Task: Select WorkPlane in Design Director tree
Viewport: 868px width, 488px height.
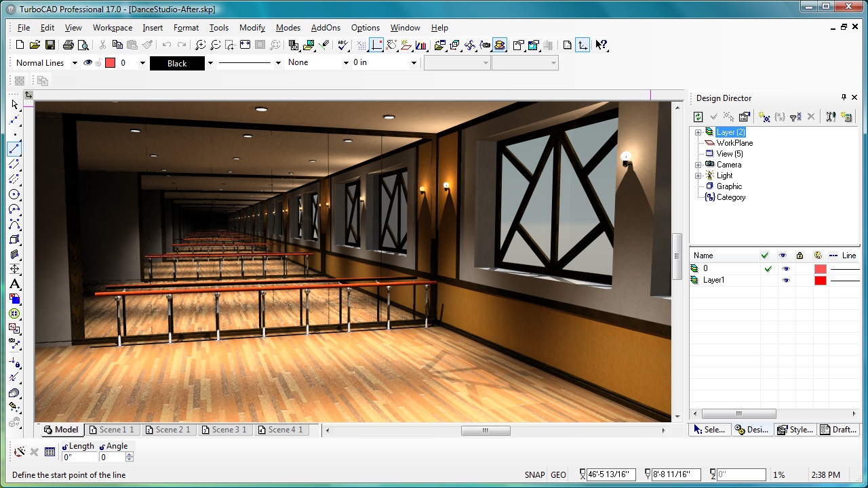Action: coord(734,143)
